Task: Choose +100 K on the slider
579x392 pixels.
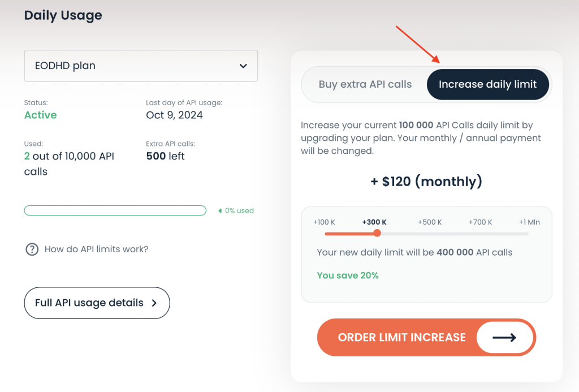Action: [326, 232]
